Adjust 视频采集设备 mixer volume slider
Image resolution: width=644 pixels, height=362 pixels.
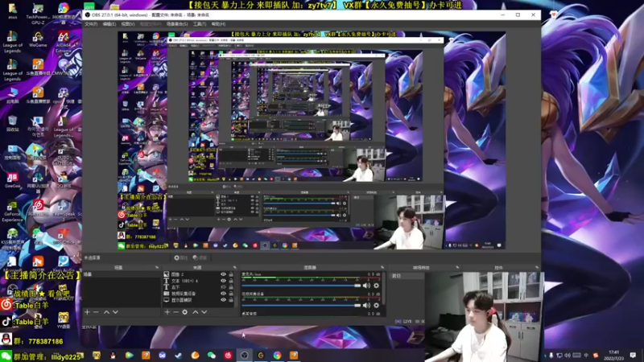301,306
